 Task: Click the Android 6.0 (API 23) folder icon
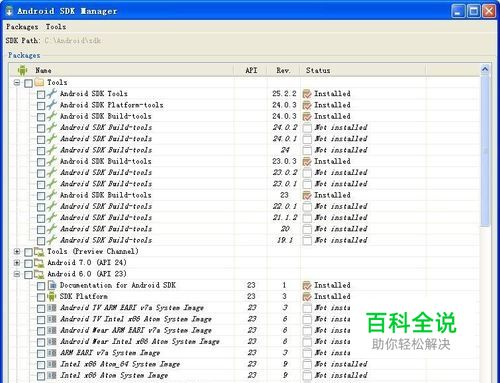(x=39, y=274)
